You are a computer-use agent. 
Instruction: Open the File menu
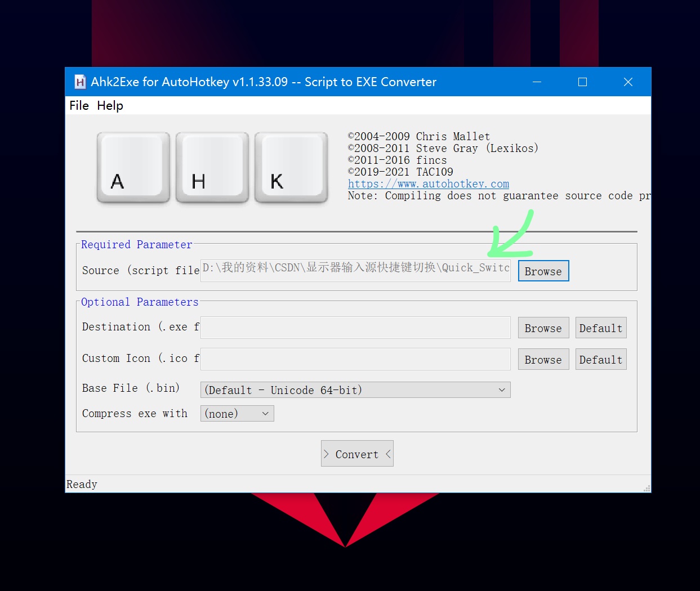tap(79, 105)
